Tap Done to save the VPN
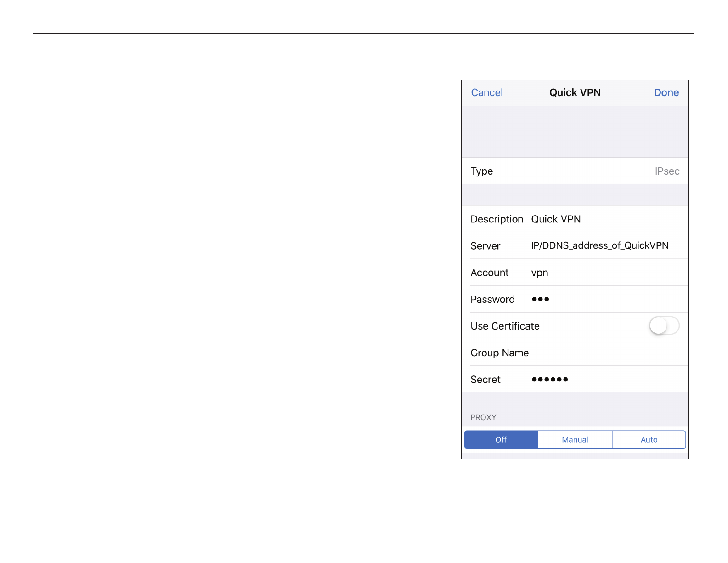 click(x=666, y=92)
